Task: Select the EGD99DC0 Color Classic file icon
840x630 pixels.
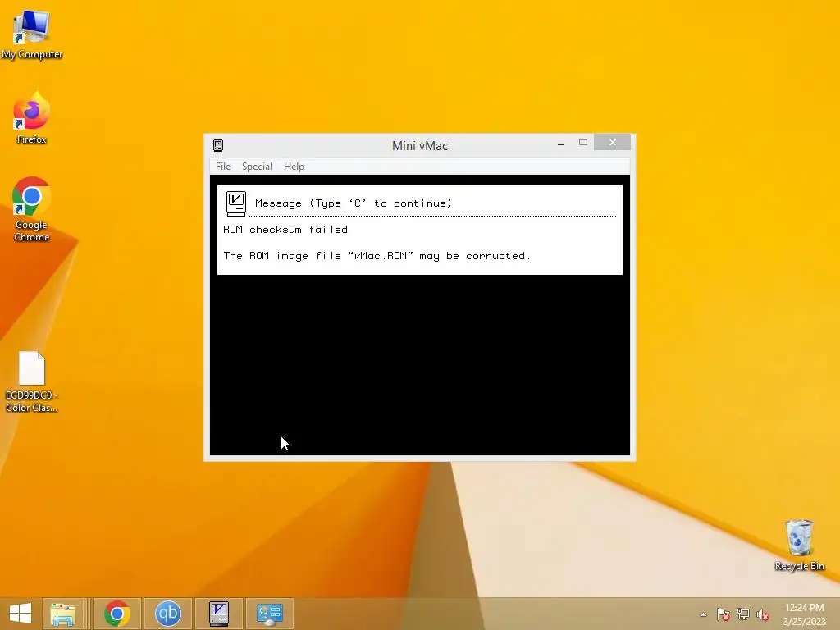Action: point(32,382)
